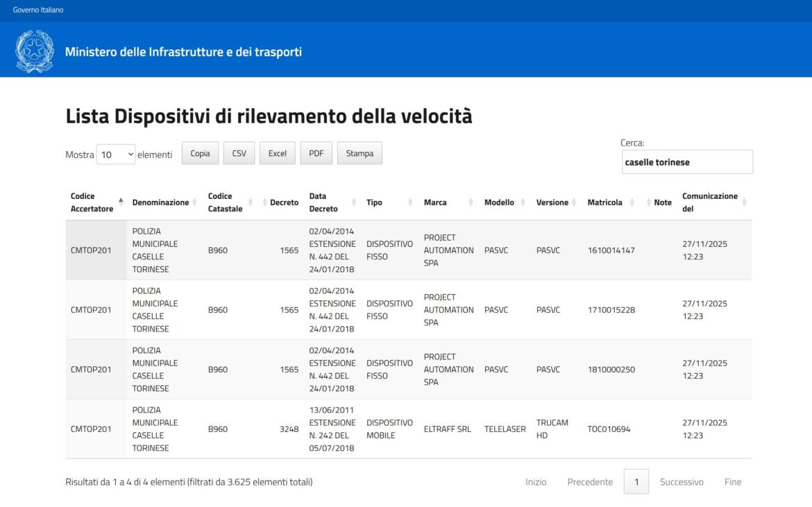The image size is (812, 507).
Task: Sort by Codice Catastale column header
Action: [225, 203]
